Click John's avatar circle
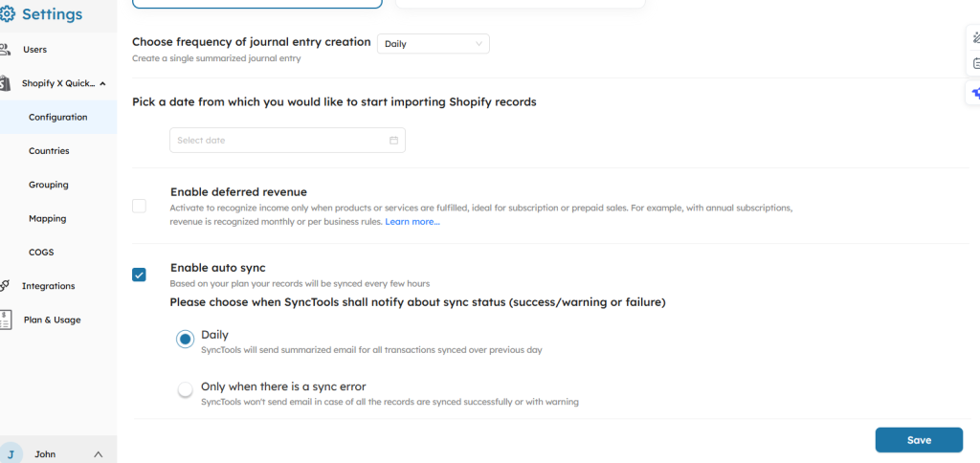The width and height of the screenshot is (980, 463). 11,454
